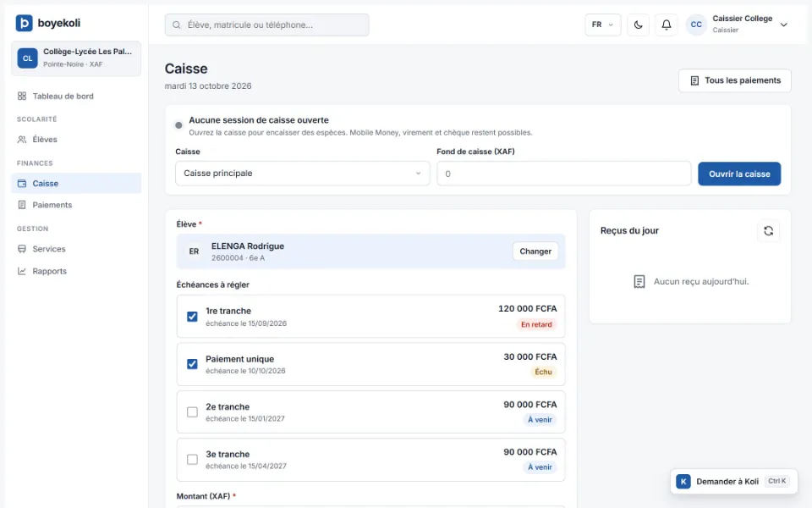Toggle dark mode with moon icon
Screen dimensions: 812x508
point(638,25)
